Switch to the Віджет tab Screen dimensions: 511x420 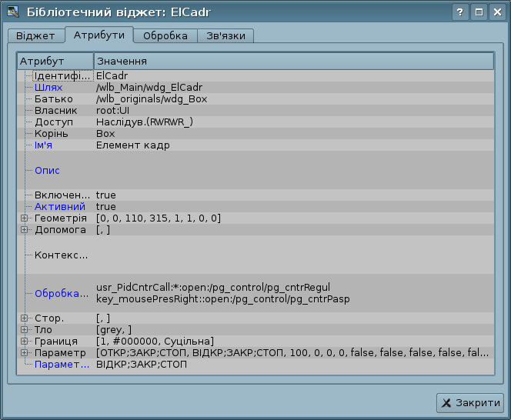pos(35,36)
